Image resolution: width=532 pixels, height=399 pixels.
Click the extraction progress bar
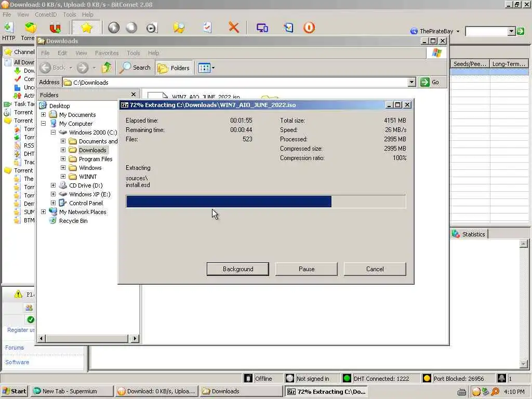tap(266, 202)
